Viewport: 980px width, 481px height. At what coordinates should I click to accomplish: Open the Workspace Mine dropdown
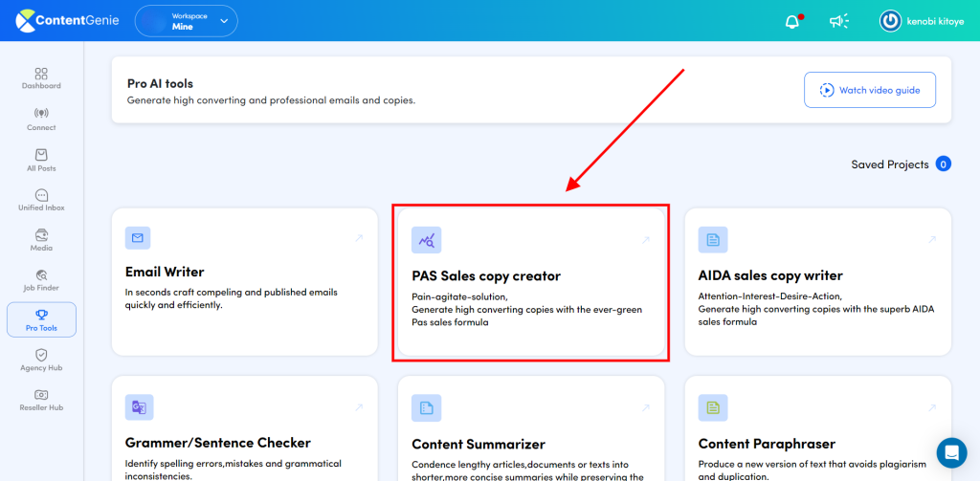pos(187,21)
